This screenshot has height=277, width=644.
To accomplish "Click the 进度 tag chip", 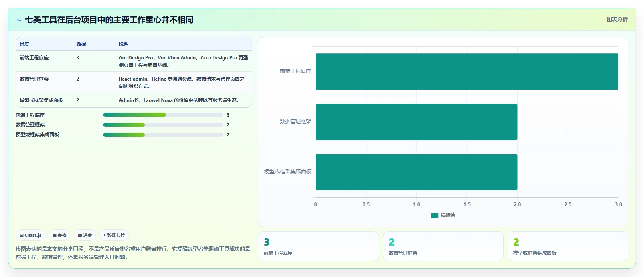I will (85, 235).
